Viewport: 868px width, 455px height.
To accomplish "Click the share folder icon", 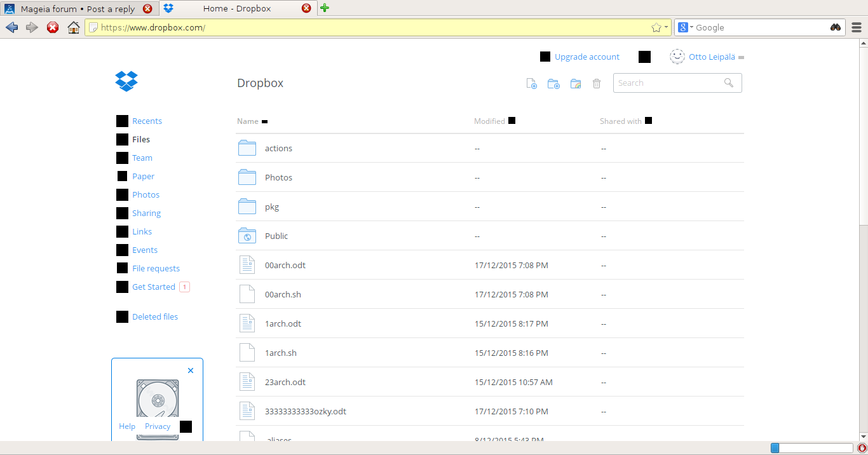I will [x=575, y=83].
